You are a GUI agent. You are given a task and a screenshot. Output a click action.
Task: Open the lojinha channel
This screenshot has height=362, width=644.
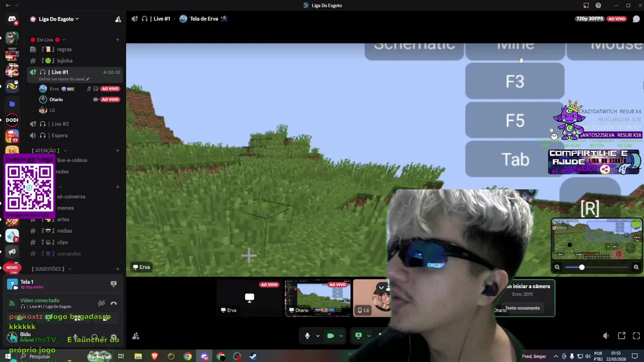click(75, 61)
